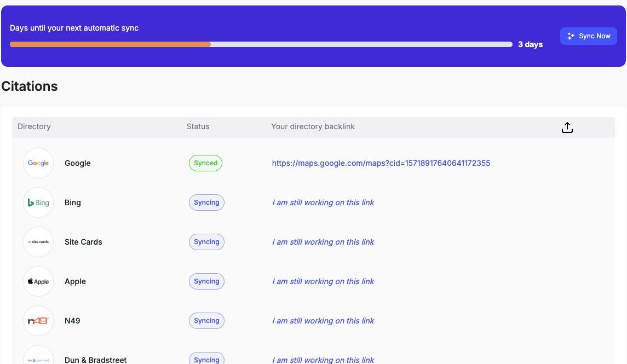Select the Bing directory name
This screenshot has width=627, height=364.
point(73,203)
